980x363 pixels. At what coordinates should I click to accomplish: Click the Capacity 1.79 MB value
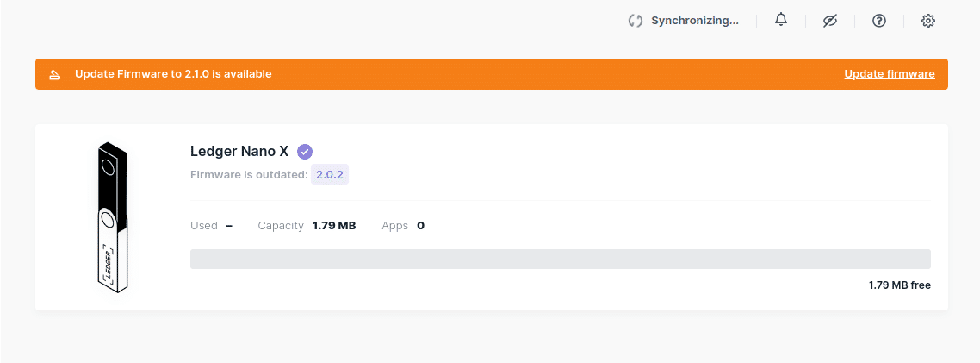334,226
